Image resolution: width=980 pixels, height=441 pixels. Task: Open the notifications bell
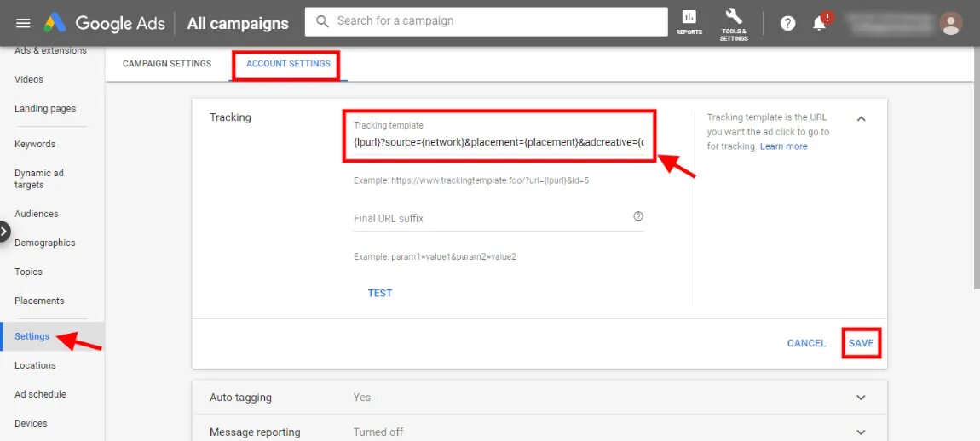pyautogui.click(x=820, y=24)
